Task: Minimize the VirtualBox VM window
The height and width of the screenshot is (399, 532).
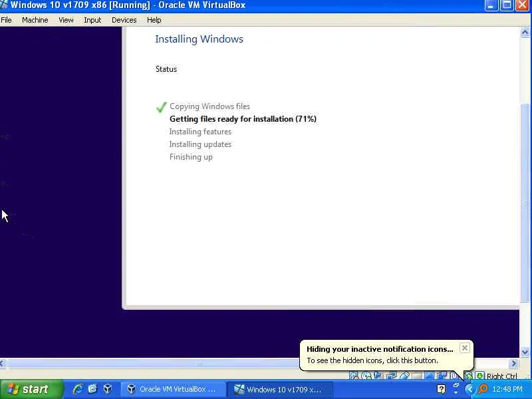Action: click(x=491, y=5)
